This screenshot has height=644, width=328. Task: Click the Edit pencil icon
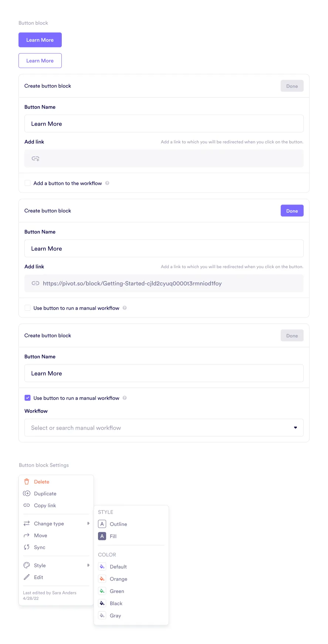pos(27,577)
